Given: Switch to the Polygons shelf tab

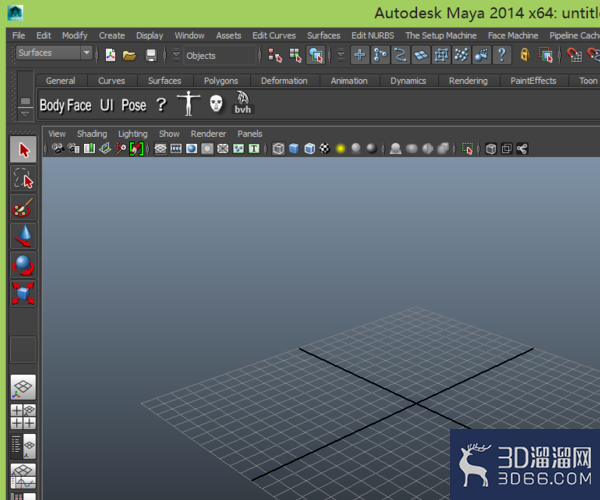Looking at the screenshot, I should point(221,81).
